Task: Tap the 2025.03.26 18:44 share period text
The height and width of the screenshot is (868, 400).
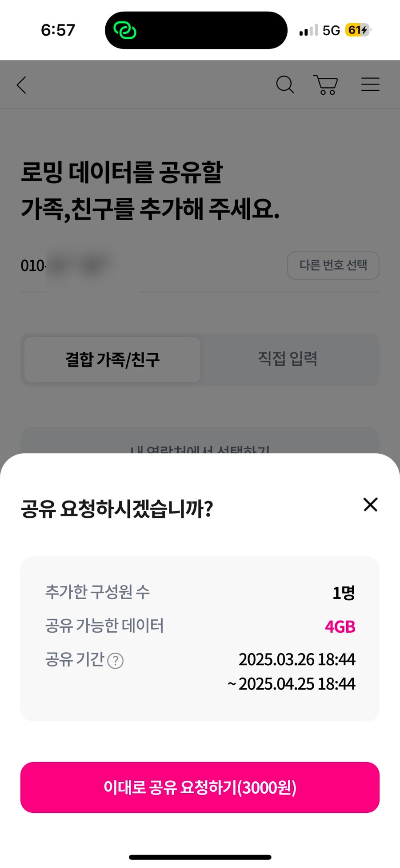Action: coord(297,659)
